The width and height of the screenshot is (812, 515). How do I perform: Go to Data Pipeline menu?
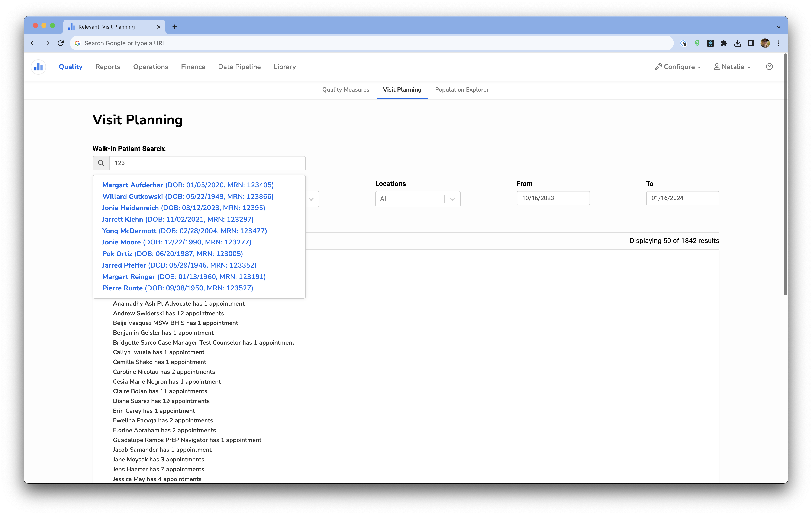pos(239,67)
